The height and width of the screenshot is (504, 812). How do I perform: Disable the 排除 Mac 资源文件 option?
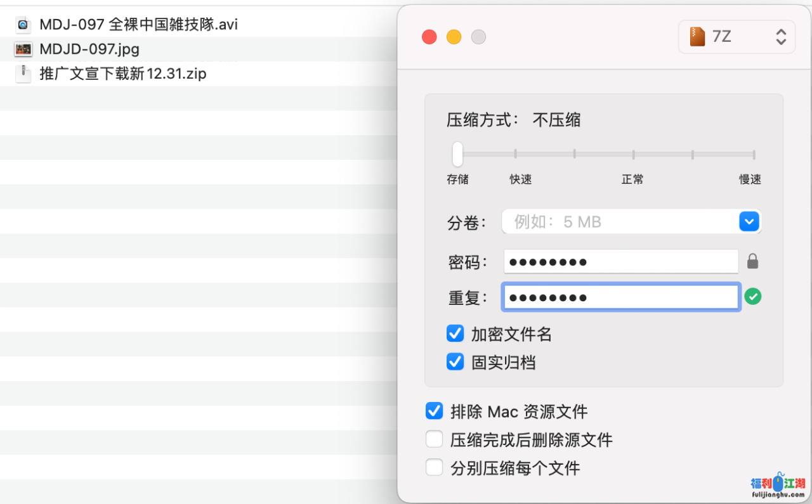434,411
